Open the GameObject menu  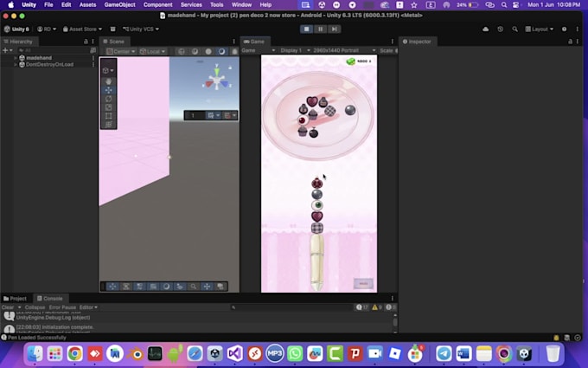point(119,5)
